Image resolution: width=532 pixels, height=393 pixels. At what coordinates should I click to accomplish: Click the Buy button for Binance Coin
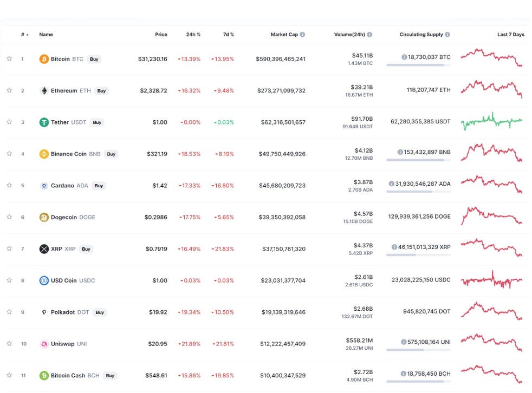[x=111, y=154]
